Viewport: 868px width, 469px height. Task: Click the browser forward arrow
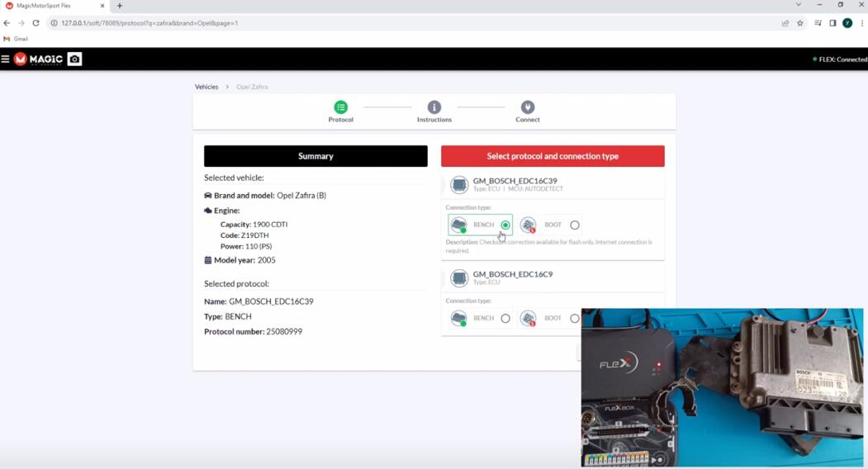(x=21, y=23)
